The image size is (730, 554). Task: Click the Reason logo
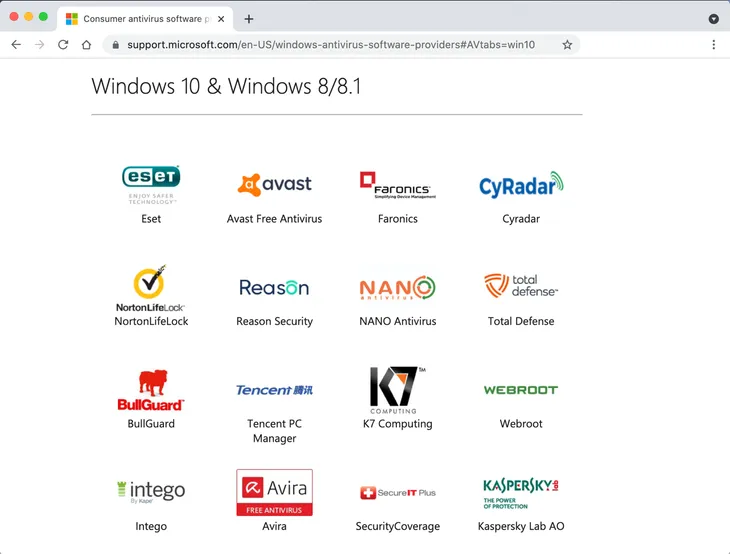tap(274, 288)
